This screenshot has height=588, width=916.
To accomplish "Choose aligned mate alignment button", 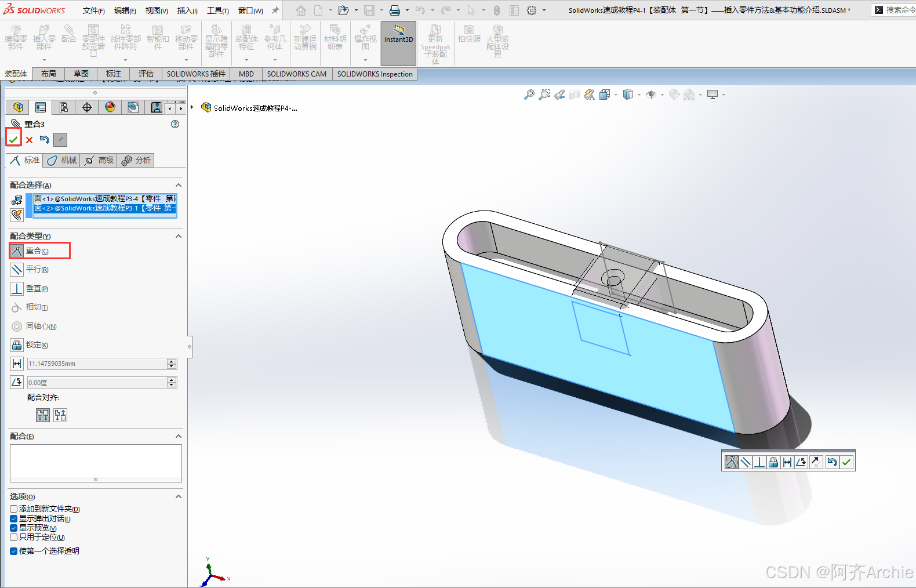I will (43, 415).
